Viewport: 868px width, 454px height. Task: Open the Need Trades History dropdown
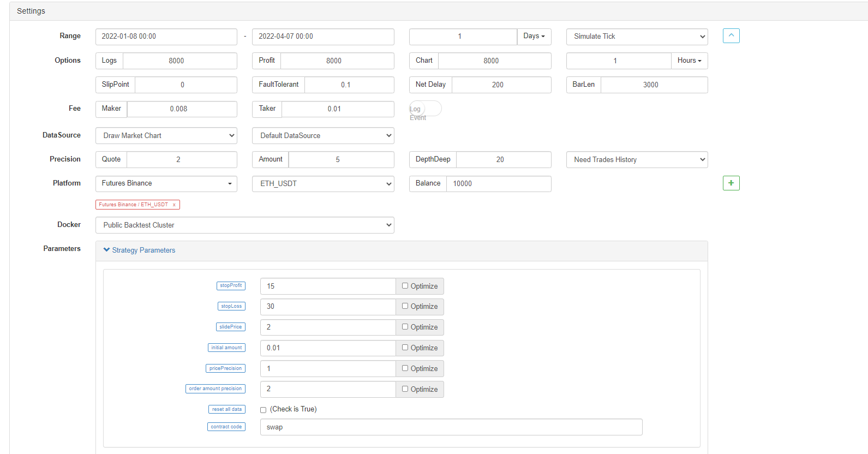point(637,159)
